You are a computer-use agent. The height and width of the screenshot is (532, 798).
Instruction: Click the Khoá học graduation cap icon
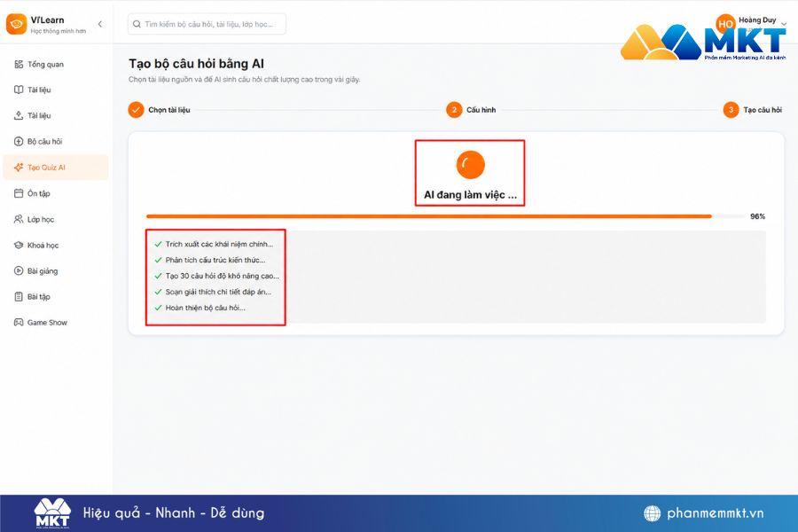pos(19,246)
